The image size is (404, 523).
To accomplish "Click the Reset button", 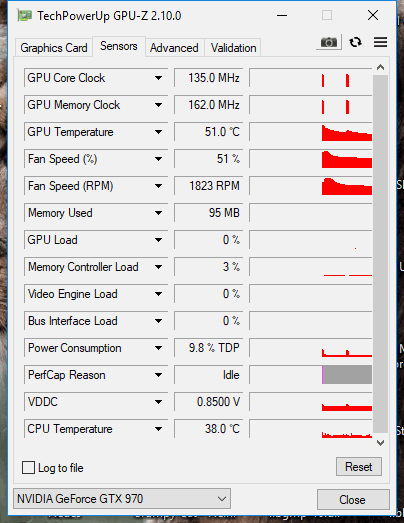I will pos(359,467).
